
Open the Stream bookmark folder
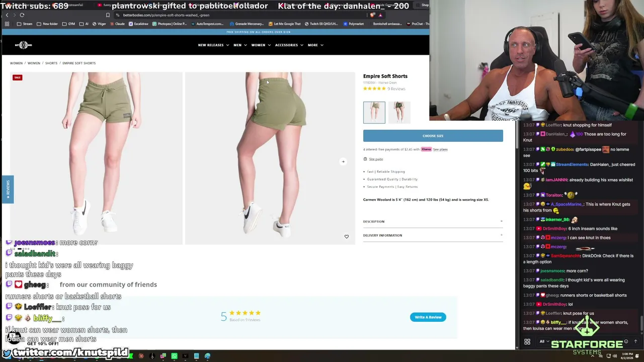(25, 24)
